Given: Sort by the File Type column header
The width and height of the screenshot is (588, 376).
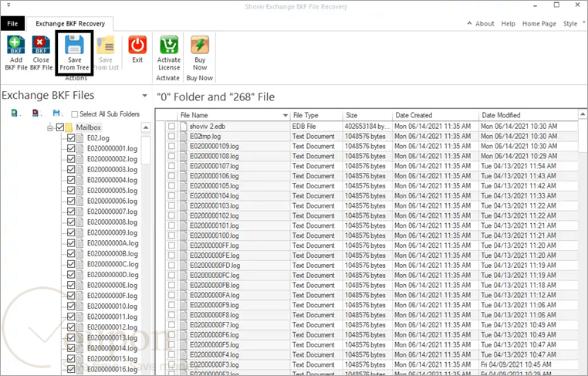Looking at the screenshot, I should (x=316, y=115).
